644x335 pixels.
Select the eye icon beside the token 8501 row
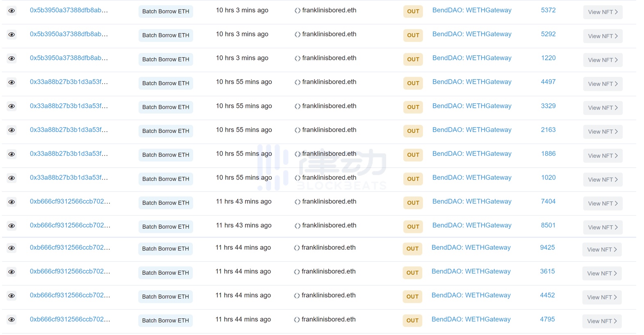(x=11, y=226)
